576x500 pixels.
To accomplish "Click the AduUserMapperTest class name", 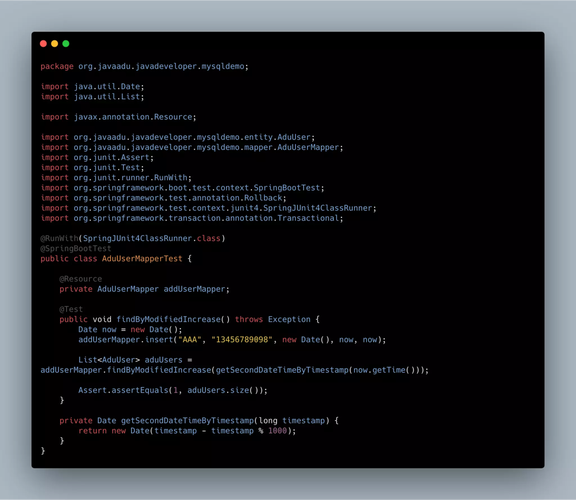I will (142, 259).
